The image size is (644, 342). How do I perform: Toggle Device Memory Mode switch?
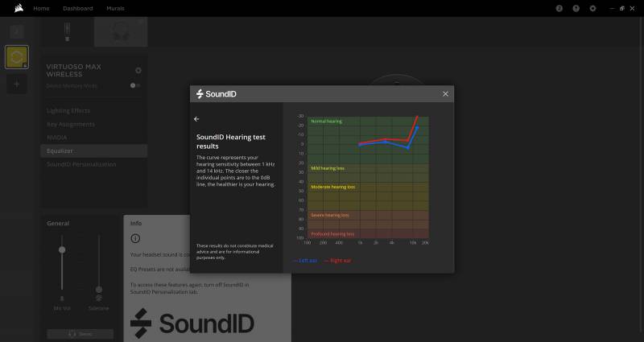coord(136,85)
